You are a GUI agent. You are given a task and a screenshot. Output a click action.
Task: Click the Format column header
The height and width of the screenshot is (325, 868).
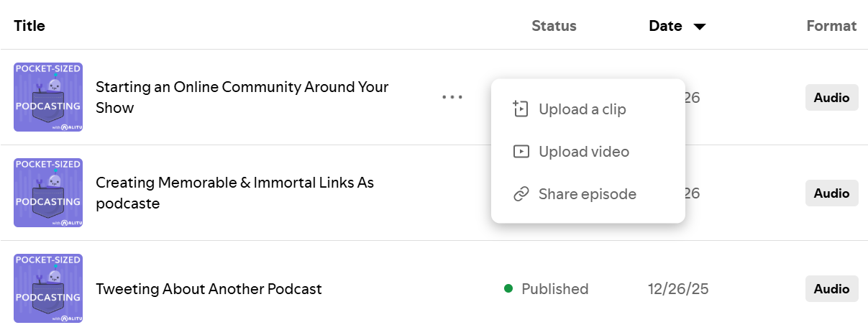tap(831, 26)
